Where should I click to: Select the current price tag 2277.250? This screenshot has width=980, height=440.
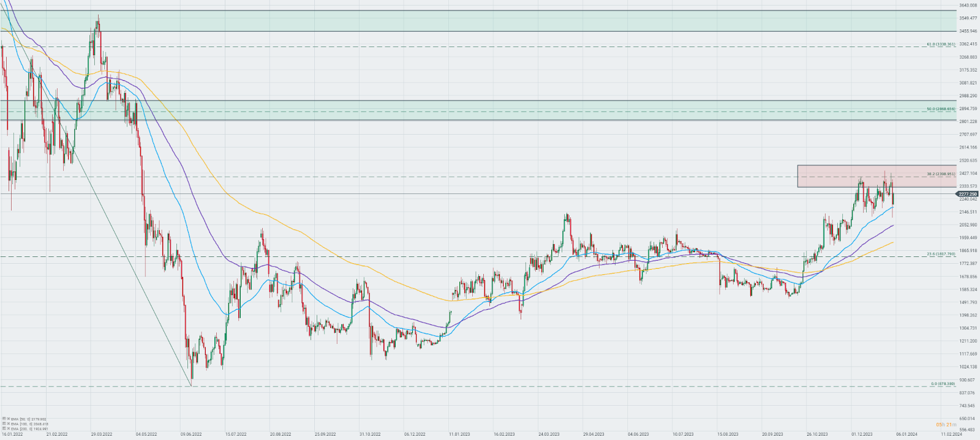pyautogui.click(x=968, y=194)
